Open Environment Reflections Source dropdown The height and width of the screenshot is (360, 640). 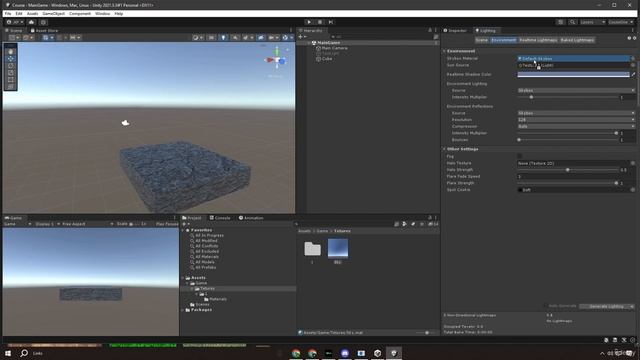[576, 113]
